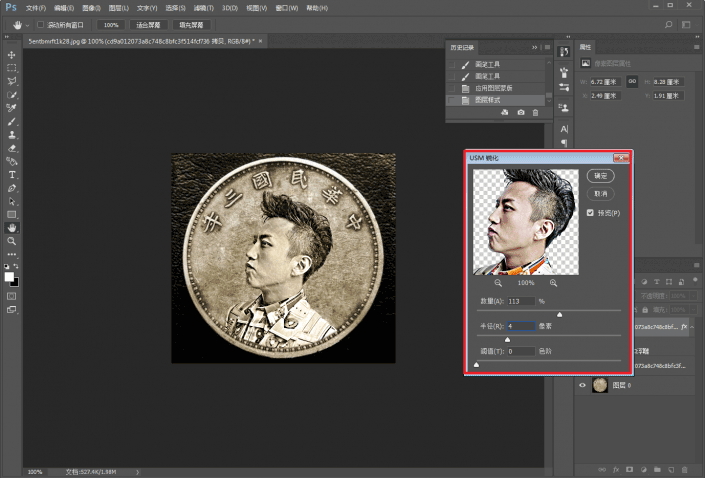The height and width of the screenshot is (478, 705).
Task: Open status bar info arrow
Action: click(x=138, y=472)
